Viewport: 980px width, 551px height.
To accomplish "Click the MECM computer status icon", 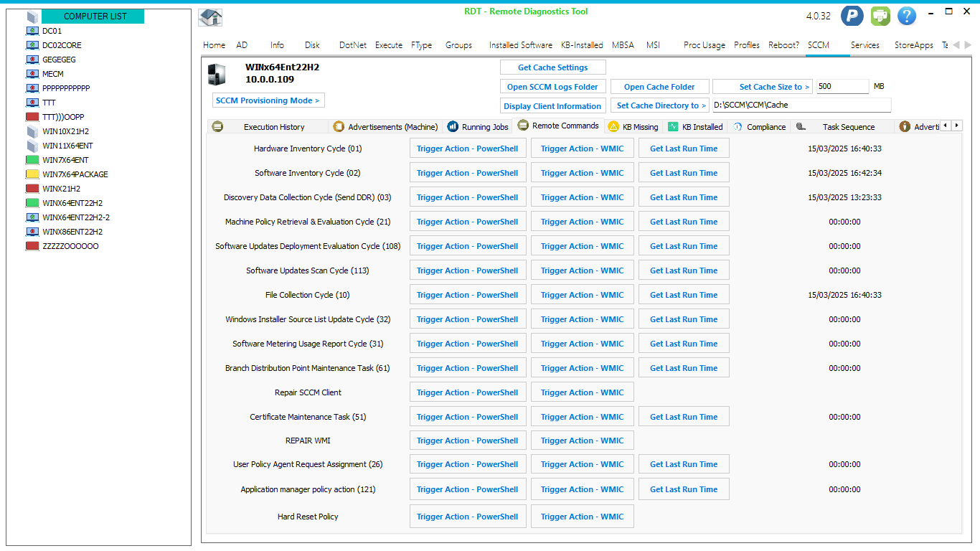I will pos(32,74).
